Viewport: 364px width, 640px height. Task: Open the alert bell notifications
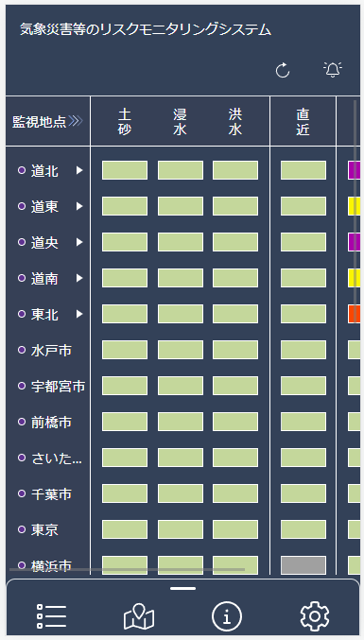point(333,70)
